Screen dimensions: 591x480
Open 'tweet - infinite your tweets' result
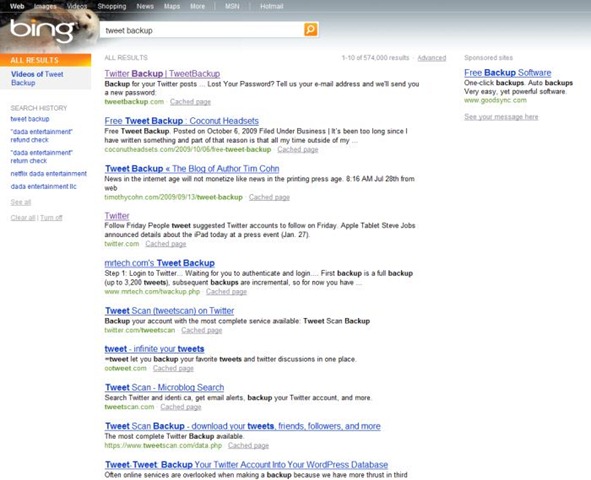[155, 349]
